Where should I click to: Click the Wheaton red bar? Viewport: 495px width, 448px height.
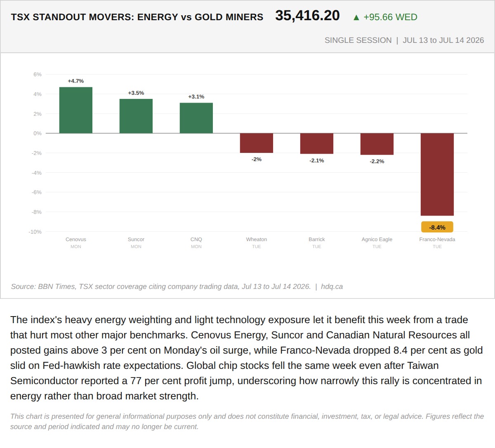coord(257,143)
